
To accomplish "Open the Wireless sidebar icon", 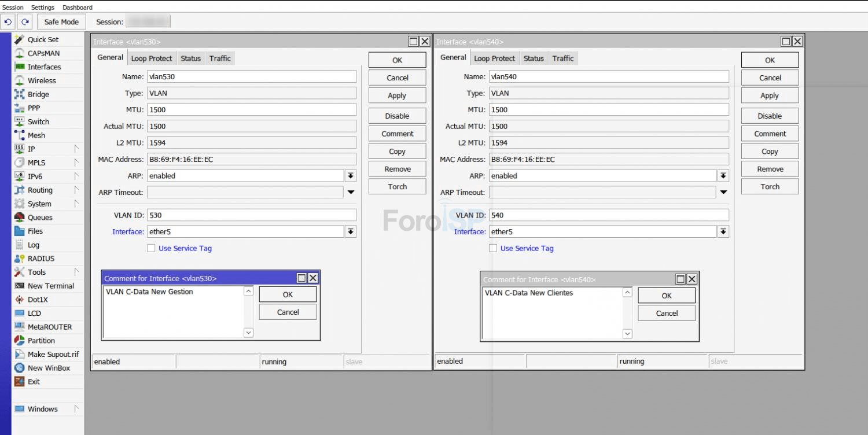I will click(20, 80).
